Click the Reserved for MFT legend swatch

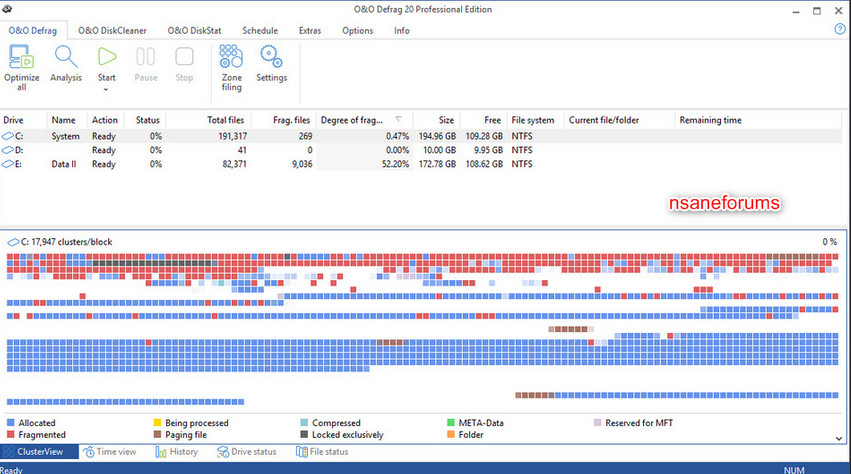click(x=598, y=422)
